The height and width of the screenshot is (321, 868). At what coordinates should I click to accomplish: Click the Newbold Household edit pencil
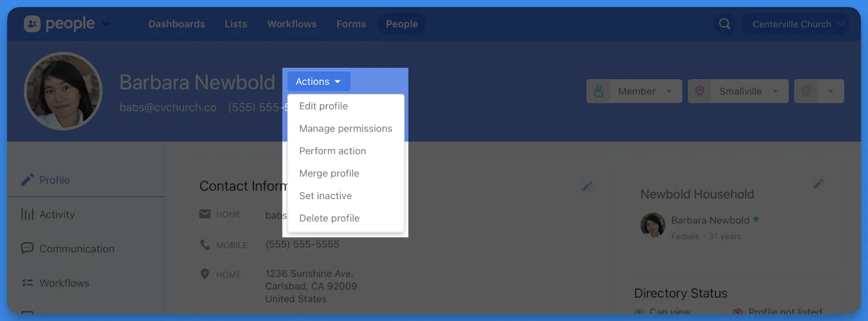818,184
